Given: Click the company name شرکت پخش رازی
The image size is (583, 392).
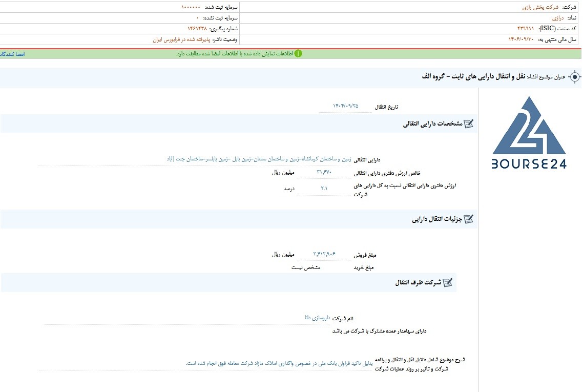Looking at the screenshot, I should coord(540,7).
